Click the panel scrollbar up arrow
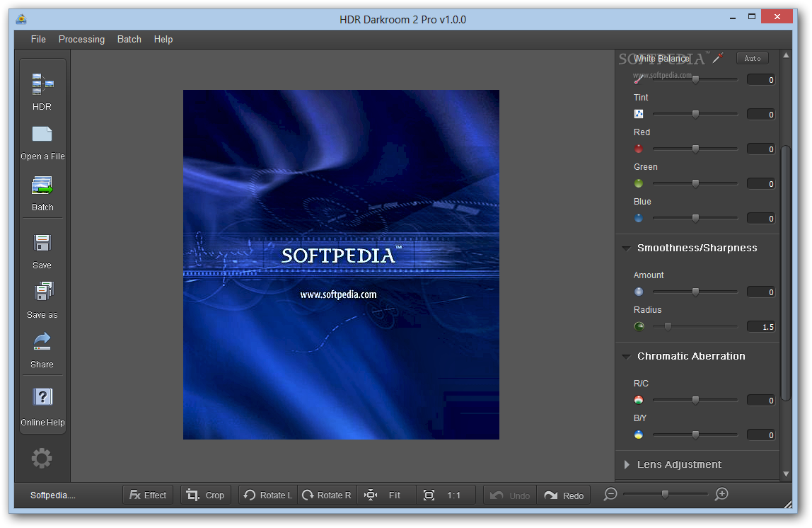The width and height of the screenshot is (812, 528). point(786,55)
